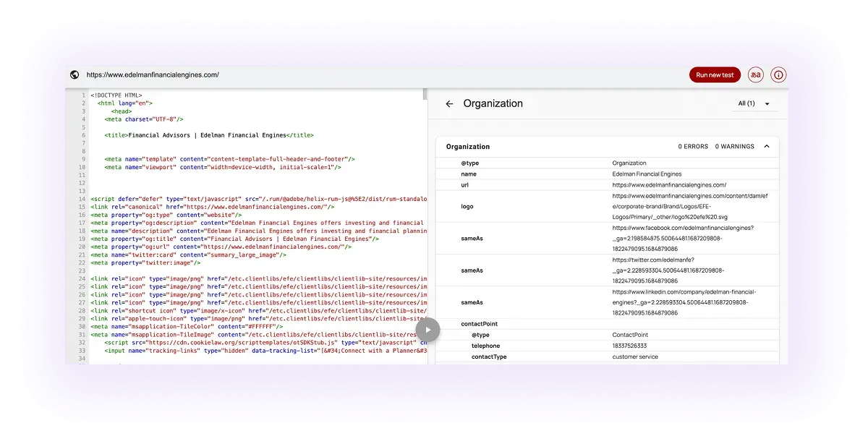Select the logo property row
This screenshot has height=444, width=868.
[608, 206]
